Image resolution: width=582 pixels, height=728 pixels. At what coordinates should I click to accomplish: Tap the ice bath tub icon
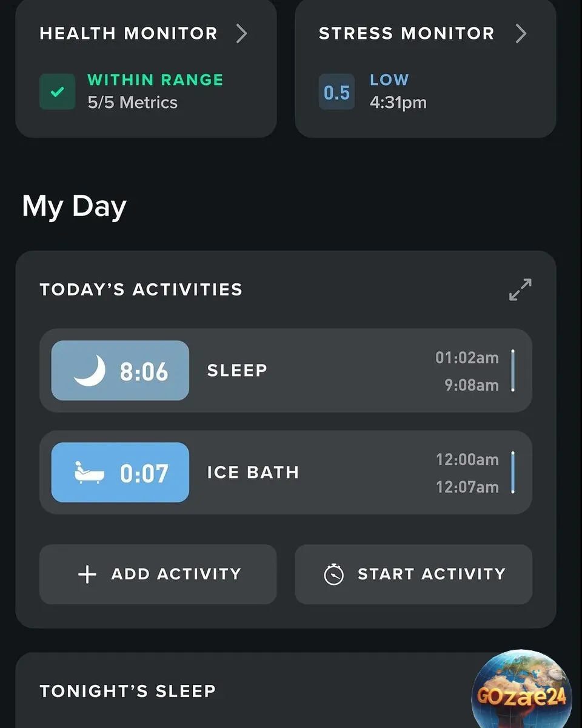tap(89, 473)
